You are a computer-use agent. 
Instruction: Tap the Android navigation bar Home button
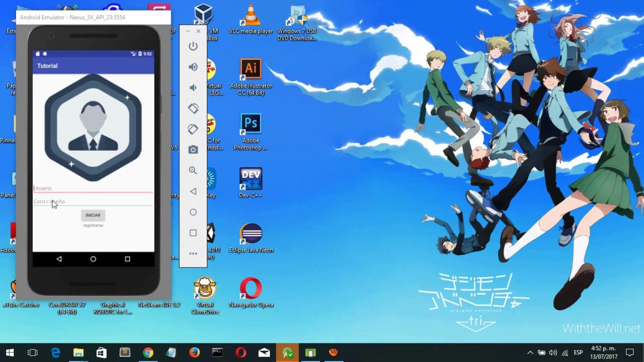[93, 259]
